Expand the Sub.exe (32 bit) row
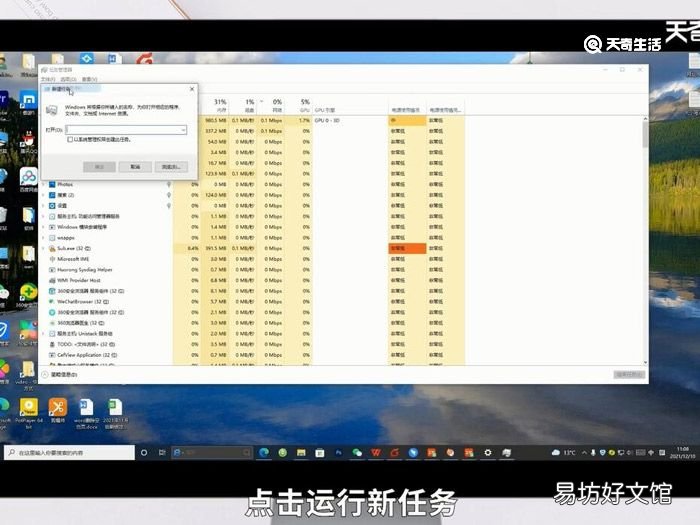 [x=44, y=249]
